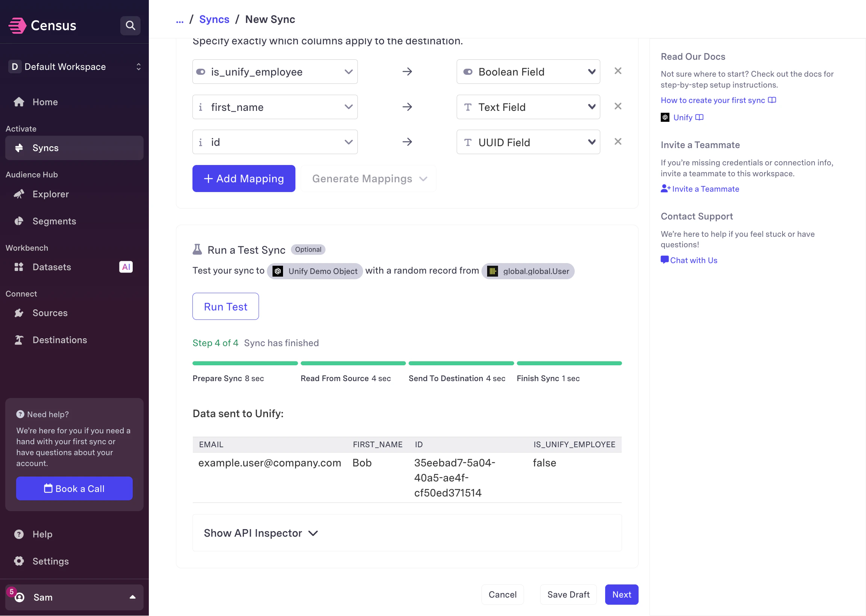Click the Send To Destination progress bar

[461, 363]
